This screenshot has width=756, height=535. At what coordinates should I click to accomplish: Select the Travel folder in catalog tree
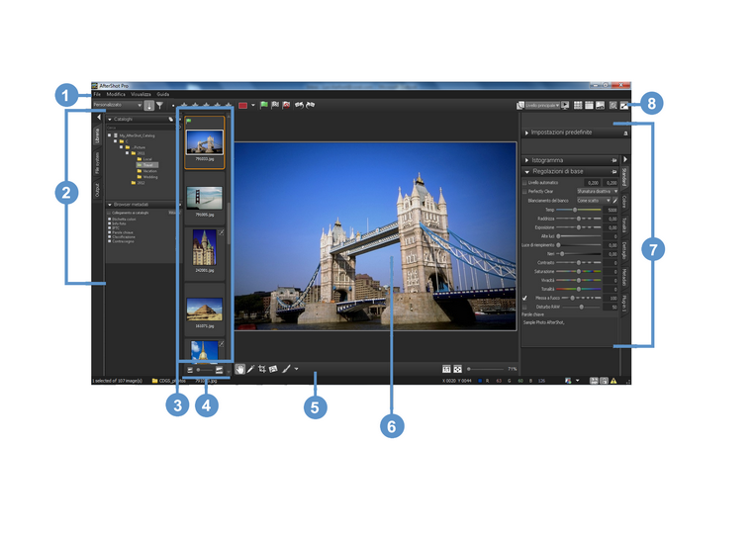click(148, 165)
